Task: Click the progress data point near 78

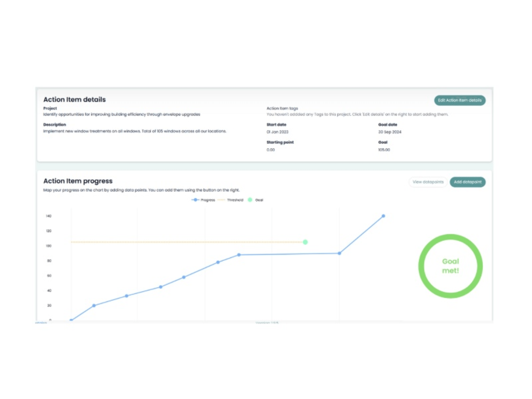Action: click(218, 262)
